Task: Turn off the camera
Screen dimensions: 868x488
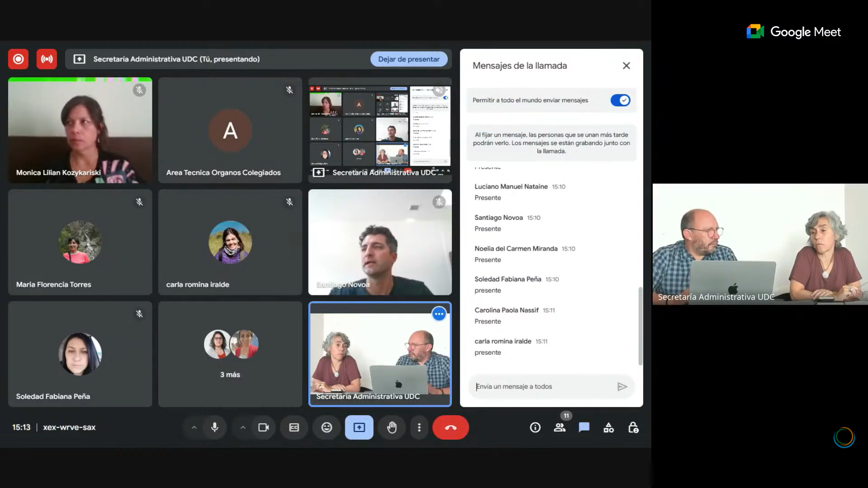Action: [263, 427]
